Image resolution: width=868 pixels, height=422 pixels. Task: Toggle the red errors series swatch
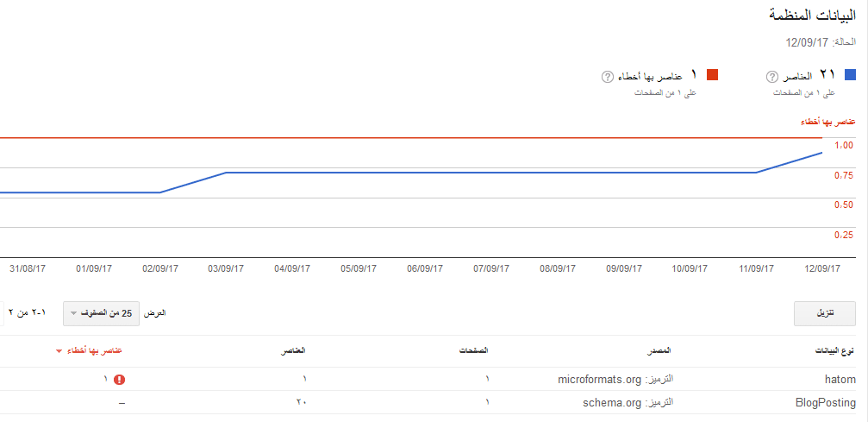(x=712, y=76)
